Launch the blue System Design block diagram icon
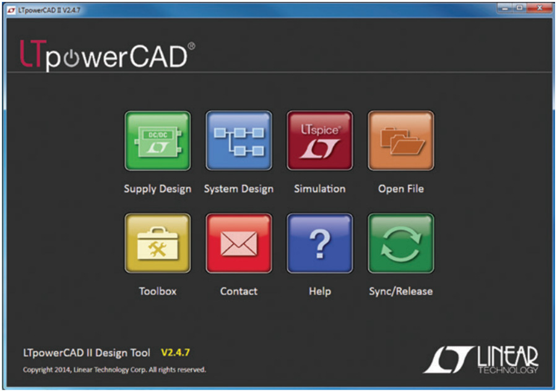This screenshot has width=557, height=392. (x=238, y=140)
